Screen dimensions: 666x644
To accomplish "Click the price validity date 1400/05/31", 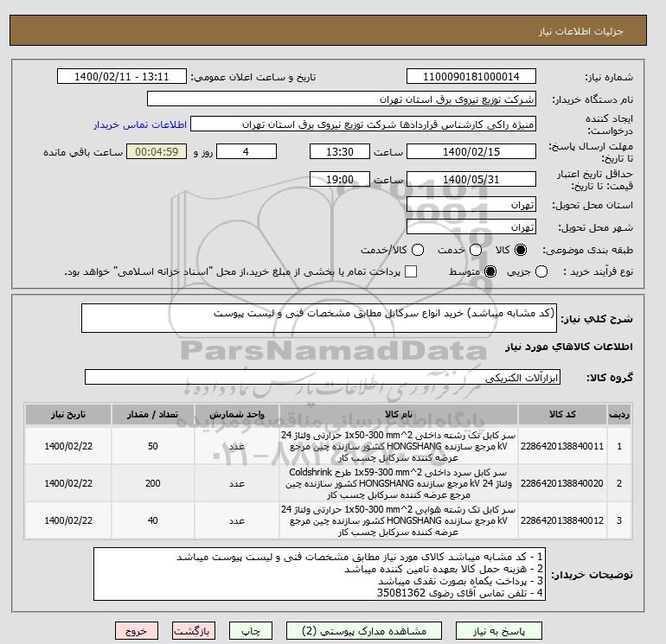I will pyautogui.click(x=471, y=179).
